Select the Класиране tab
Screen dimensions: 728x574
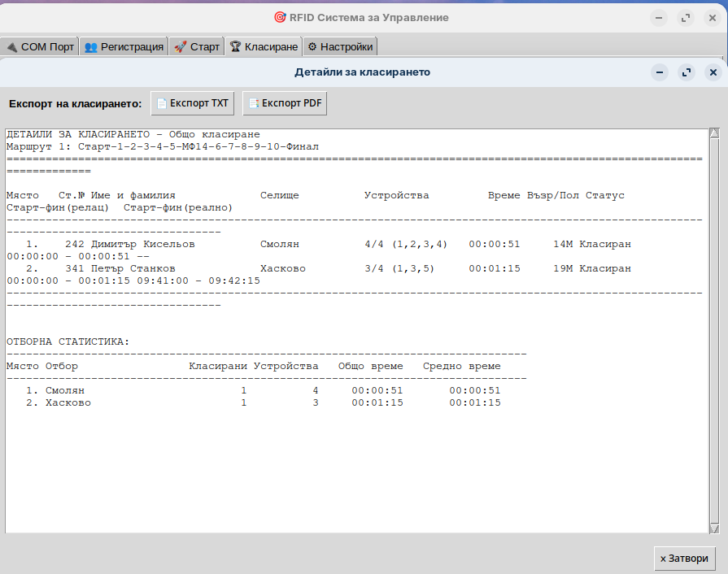pyautogui.click(x=264, y=46)
